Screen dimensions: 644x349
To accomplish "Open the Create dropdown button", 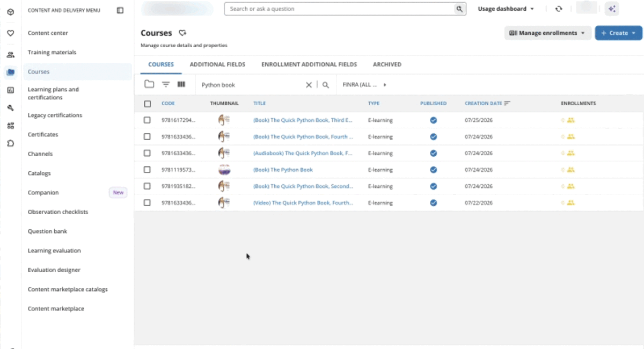I will [618, 33].
